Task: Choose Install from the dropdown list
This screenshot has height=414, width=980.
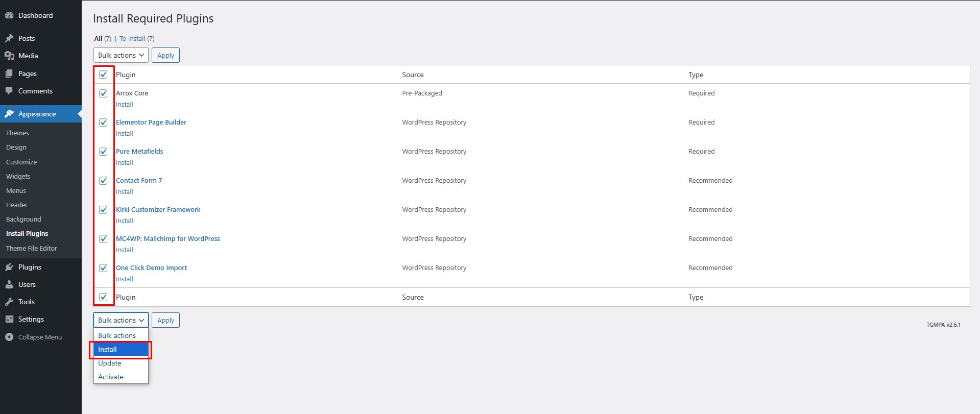Action: (121, 349)
